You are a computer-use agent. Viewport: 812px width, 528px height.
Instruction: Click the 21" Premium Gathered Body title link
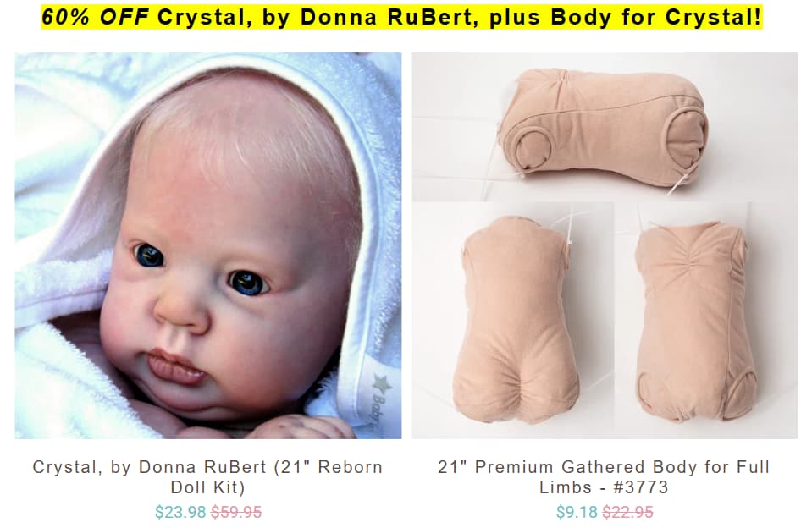(x=604, y=476)
